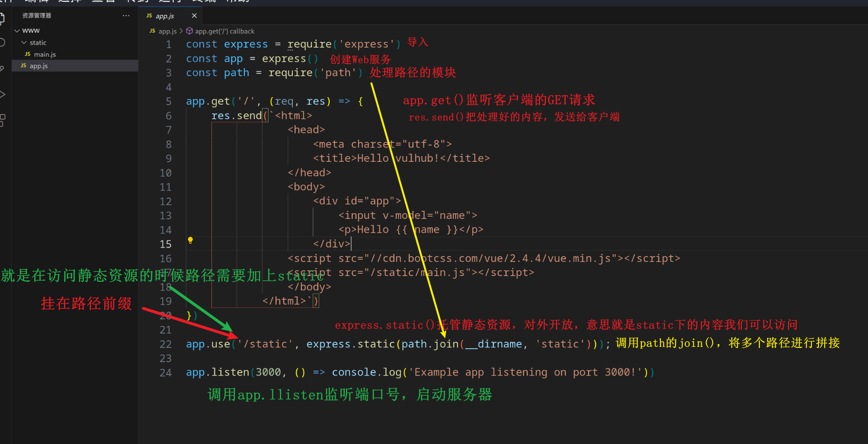Image resolution: width=868 pixels, height=444 pixels.
Task: Select app.js in the explorer tree
Action: [x=75, y=66]
